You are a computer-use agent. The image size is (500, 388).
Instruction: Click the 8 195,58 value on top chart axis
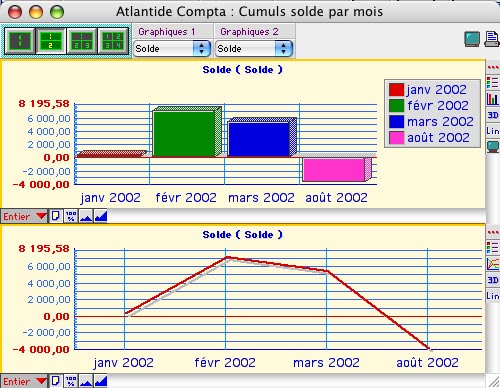(x=44, y=104)
